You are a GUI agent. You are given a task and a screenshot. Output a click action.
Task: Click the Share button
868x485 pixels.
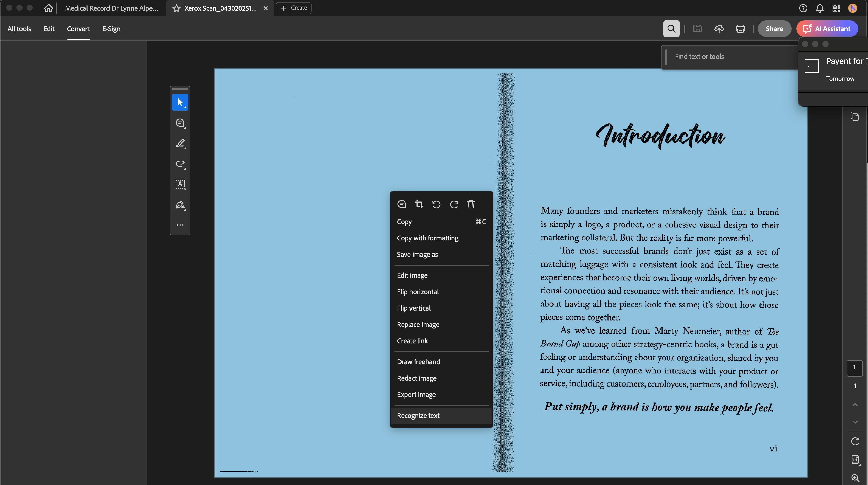point(774,29)
